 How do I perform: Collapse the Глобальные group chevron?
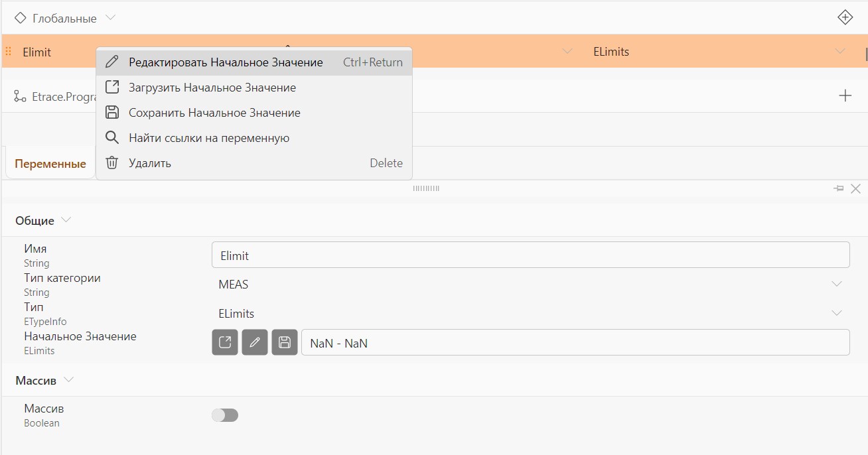pyautogui.click(x=111, y=18)
